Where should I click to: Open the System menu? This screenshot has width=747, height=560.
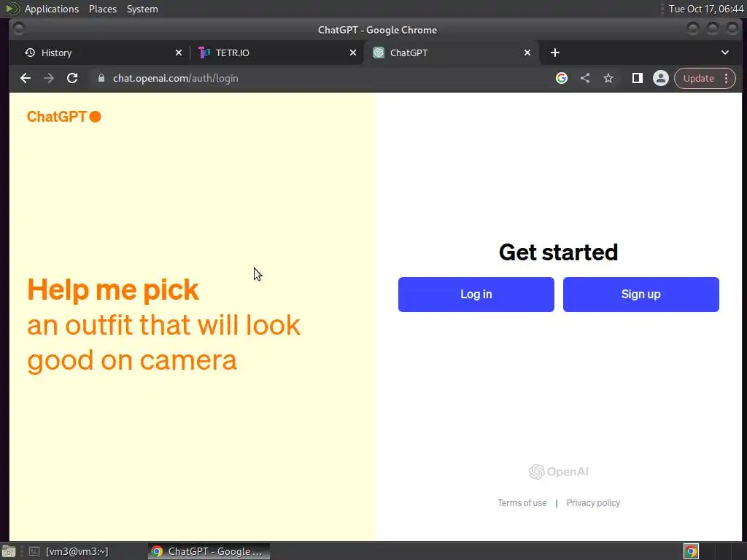click(x=142, y=9)
